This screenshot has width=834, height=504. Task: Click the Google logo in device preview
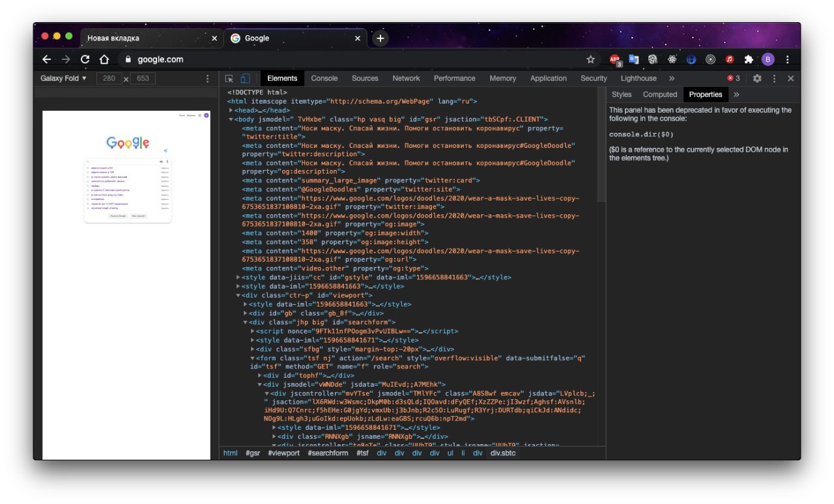point(128,143)
